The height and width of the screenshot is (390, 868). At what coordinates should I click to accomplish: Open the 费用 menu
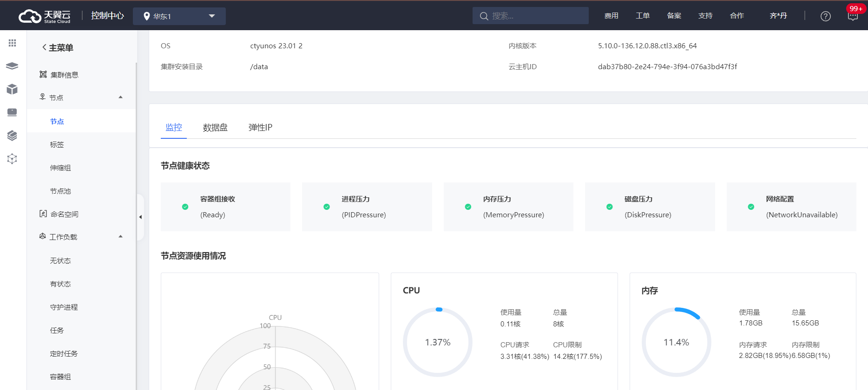click(611, 16)
